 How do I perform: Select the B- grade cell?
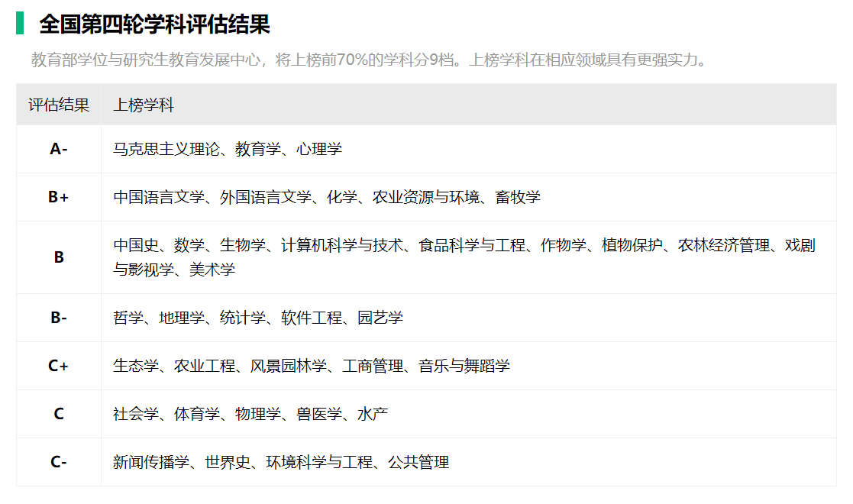(x=59, y=318)
